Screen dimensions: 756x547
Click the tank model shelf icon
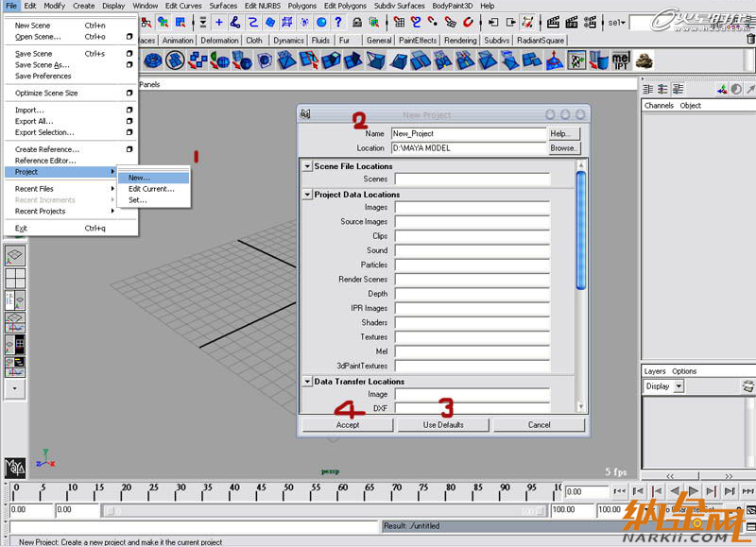pyautogui.click(x=644, y=60)
